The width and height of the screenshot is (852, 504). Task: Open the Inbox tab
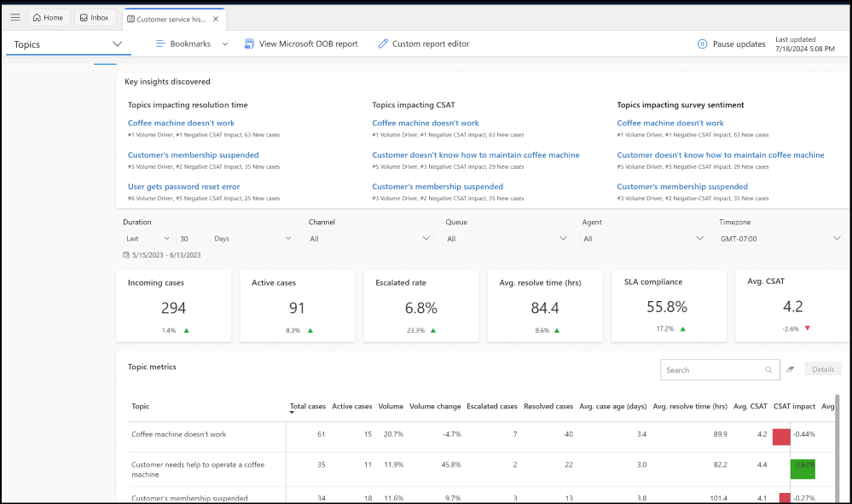pyautogui.click(x=95, y=17)
